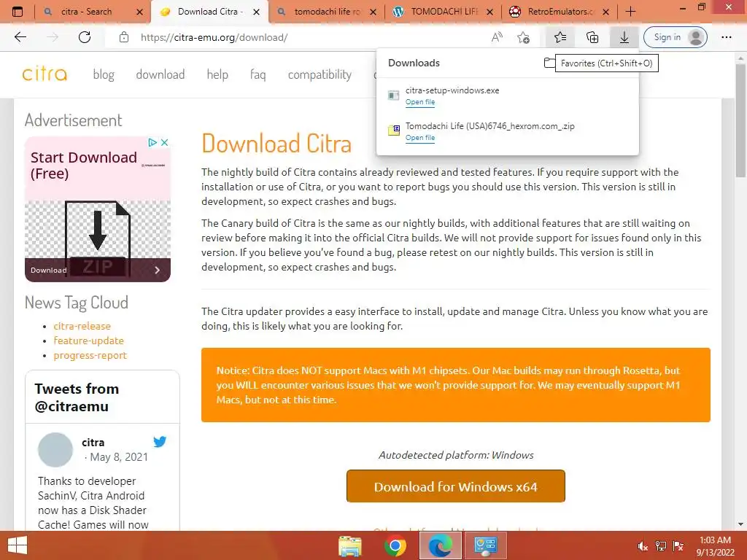Click the Start Download advertisement chevron
This screenshot has width=747, height=560.
158,271
